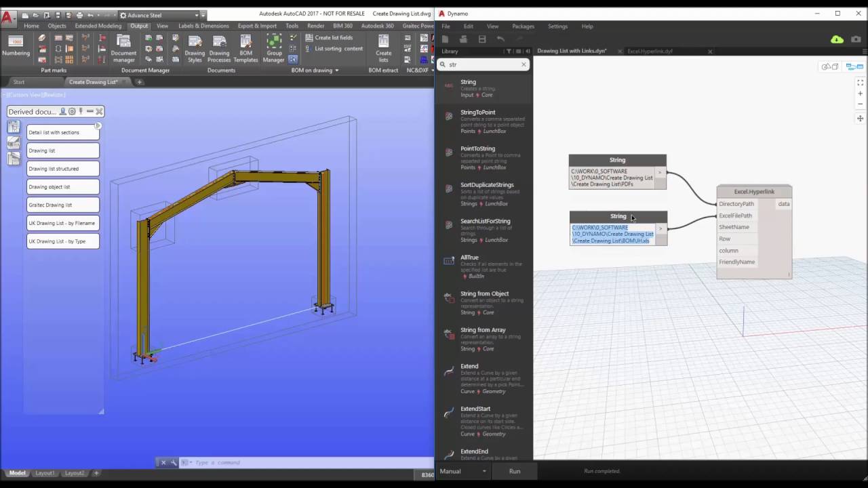868x488 pixels.
Task: Open the Document manager
Action: click(123, 48)
